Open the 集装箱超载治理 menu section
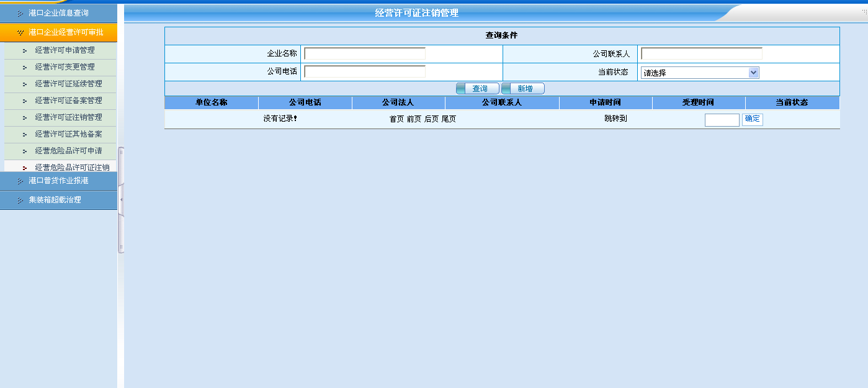The width and height of the screenshot is (868, 388). click(55, 200)
